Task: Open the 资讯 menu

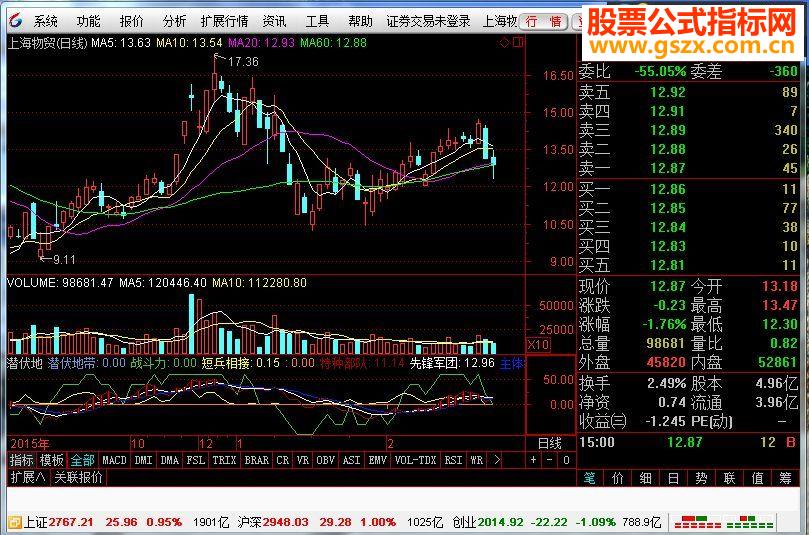Action: click(x=274, y=21)
